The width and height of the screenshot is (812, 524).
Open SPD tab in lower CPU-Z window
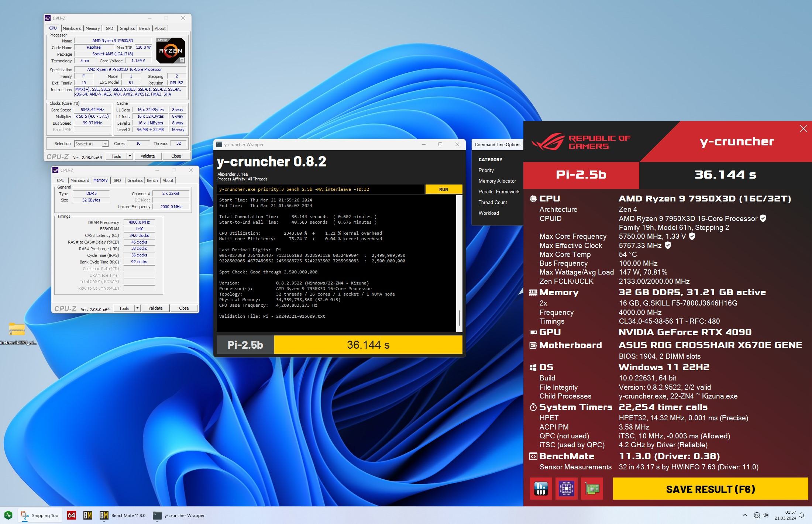point(117,180)
